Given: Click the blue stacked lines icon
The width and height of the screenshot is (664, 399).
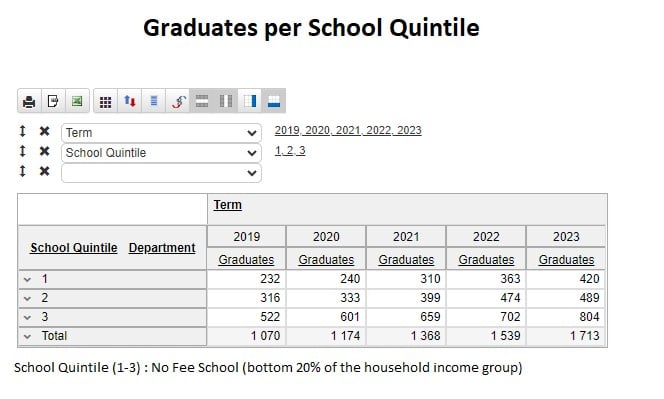Looking at the screenshot, I should click(154, 101).
